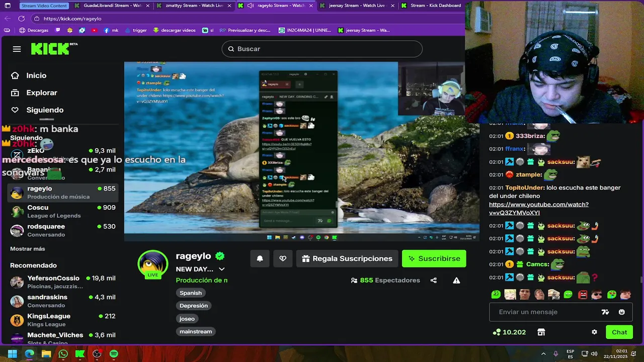Click rageylo's live profile avatar
This screenshot has height=362, width=644.
(x=153, y=263)
